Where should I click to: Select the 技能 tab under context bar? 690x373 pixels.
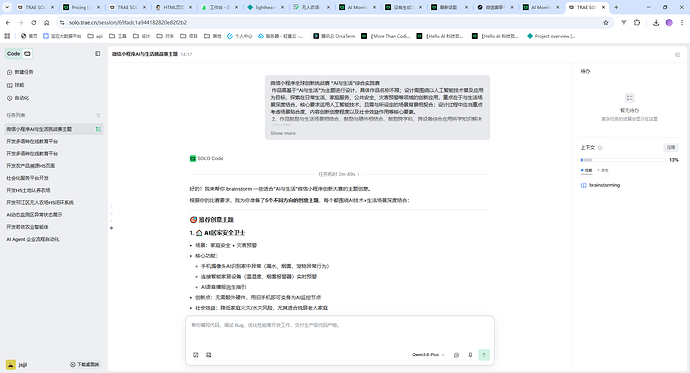(587, 170)
